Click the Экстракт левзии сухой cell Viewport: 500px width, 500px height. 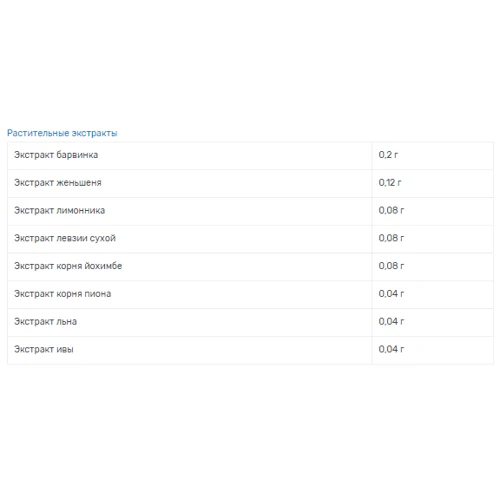190,239
